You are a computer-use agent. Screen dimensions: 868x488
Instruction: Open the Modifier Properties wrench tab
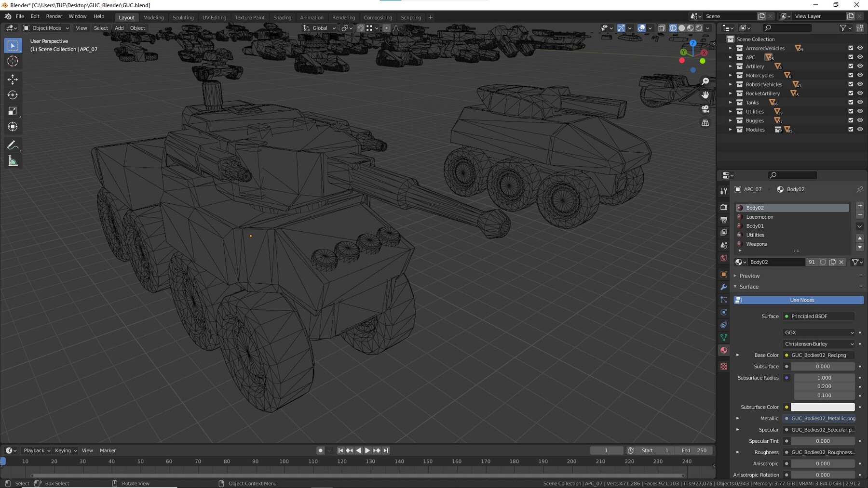point(723,287)
